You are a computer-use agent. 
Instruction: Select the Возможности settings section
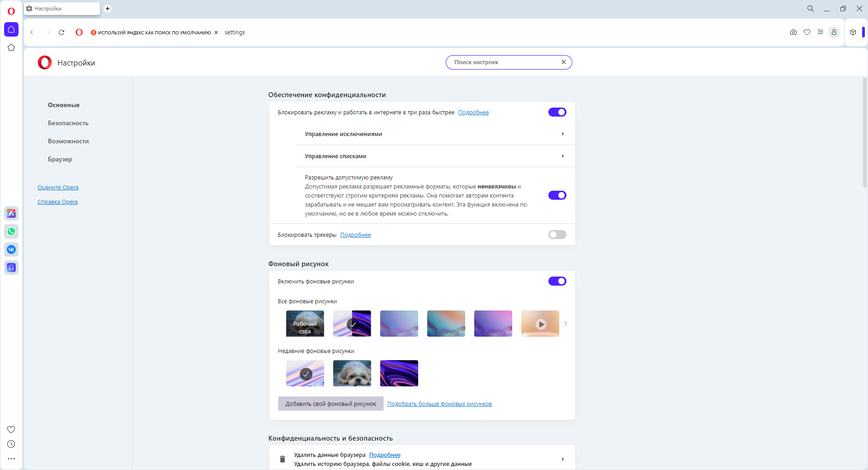(68, 141)
